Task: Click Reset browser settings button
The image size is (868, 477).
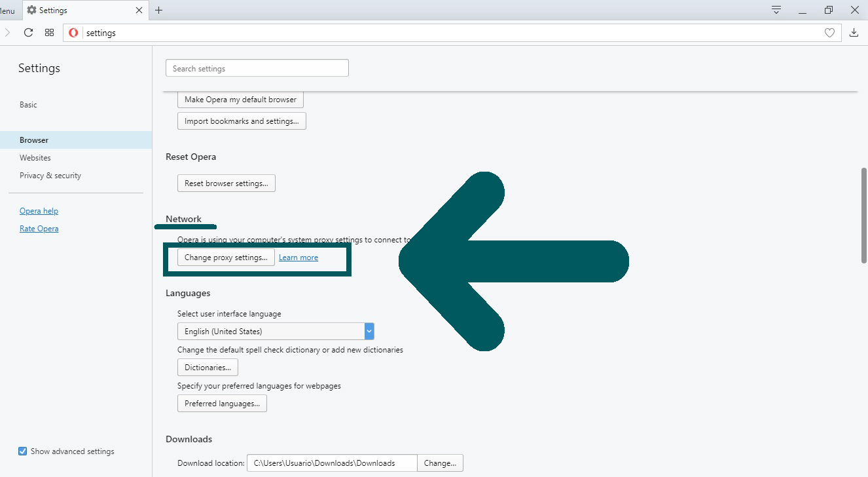Action: point(226,183)
